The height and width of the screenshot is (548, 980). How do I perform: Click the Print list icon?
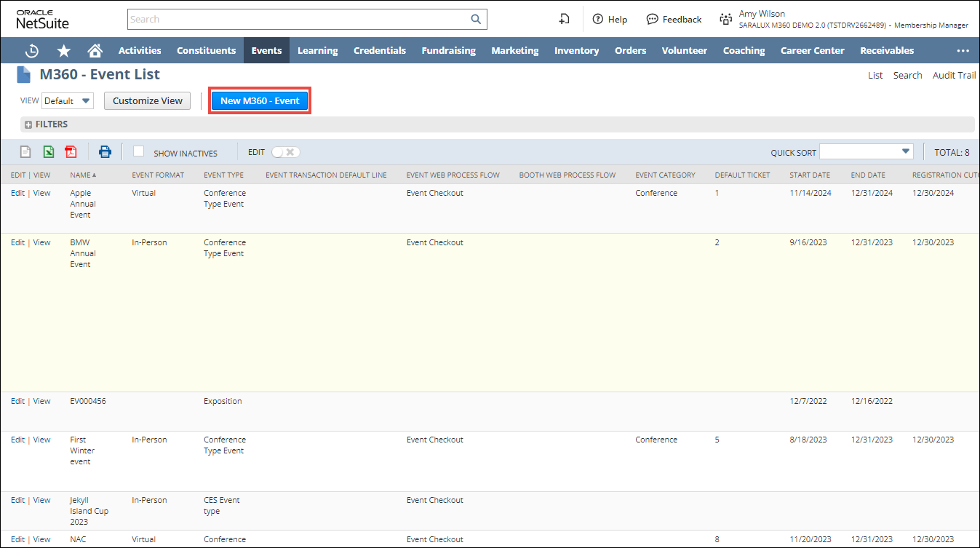click(105, 152)
